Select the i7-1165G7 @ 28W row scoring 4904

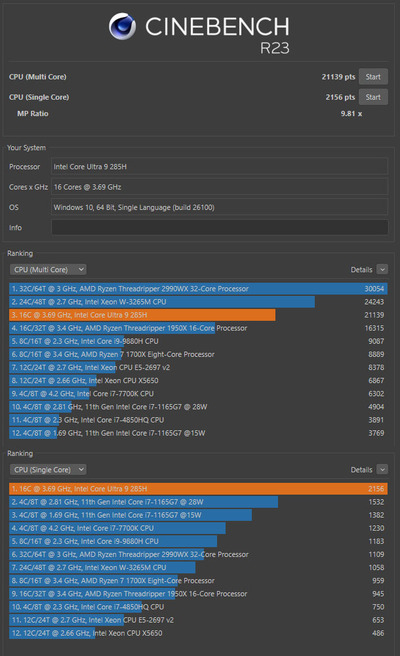[x=198, y=407]
